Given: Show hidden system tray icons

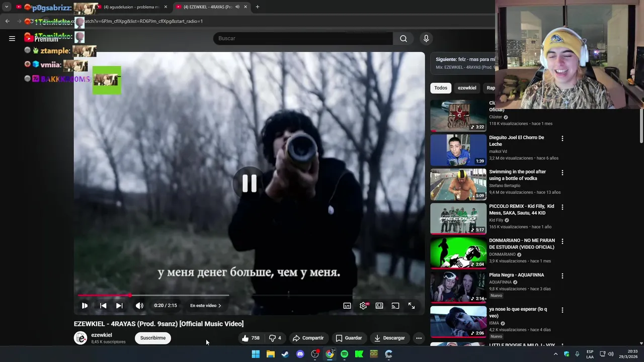Looking at the screenshot, I should point(555,354).
